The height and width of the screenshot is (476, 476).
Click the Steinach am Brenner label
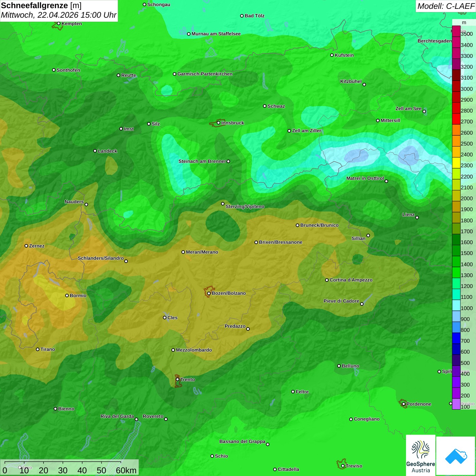(202, 161)
